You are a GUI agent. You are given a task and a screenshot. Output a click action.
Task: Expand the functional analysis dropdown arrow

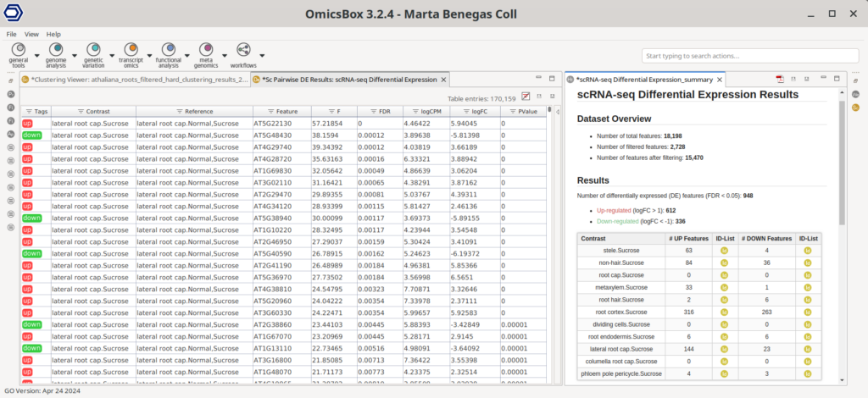click(187, 54)
